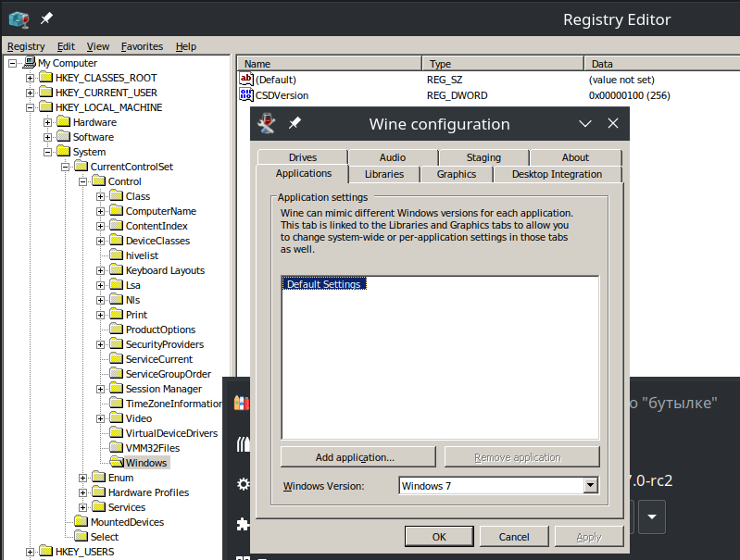Click the hivelist folder icon
The width and height of the screenshot is (740, 560).
pos(116,255)
